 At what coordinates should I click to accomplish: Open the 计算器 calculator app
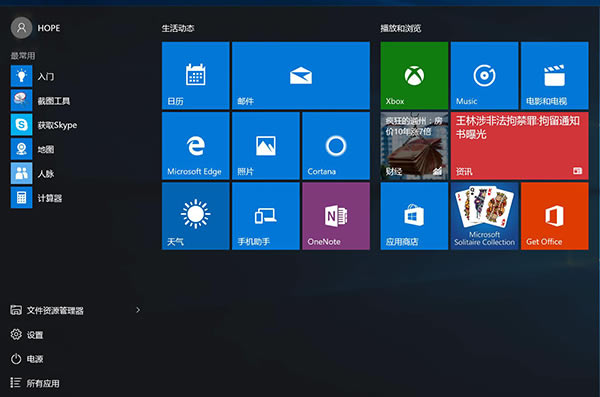[x=36, y=198]
